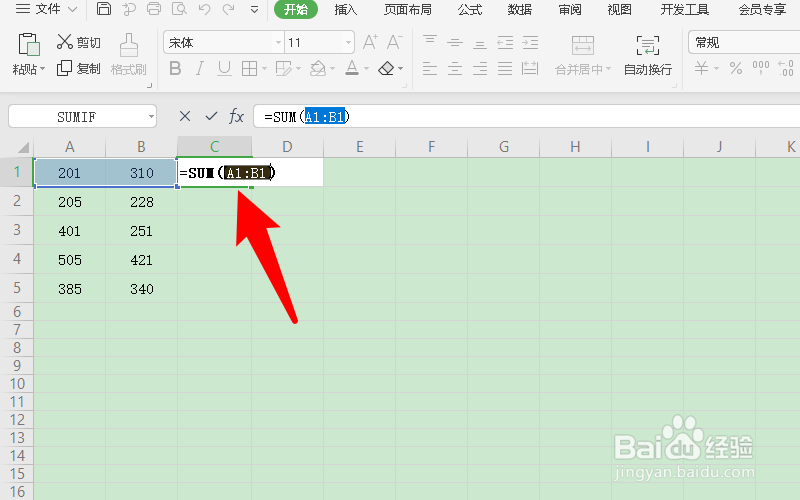Toggle Justify alignment
The width and height of the screenshot is (800, 500).
point(505,68)
